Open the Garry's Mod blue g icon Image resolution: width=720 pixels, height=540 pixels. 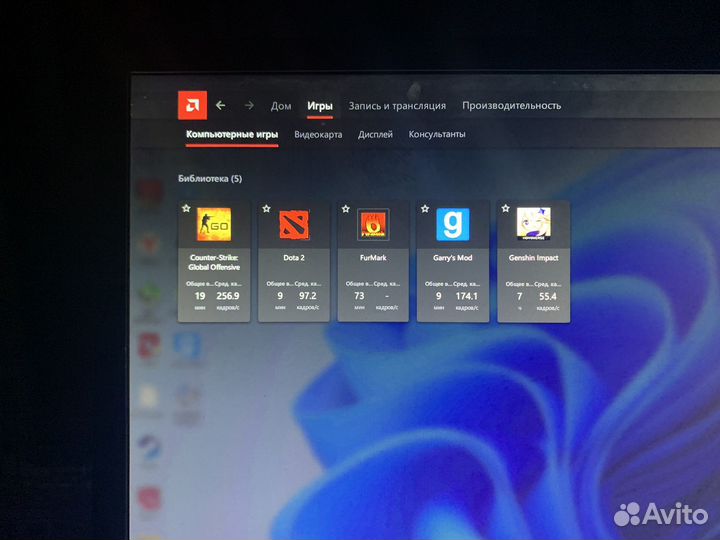(453, 224)
